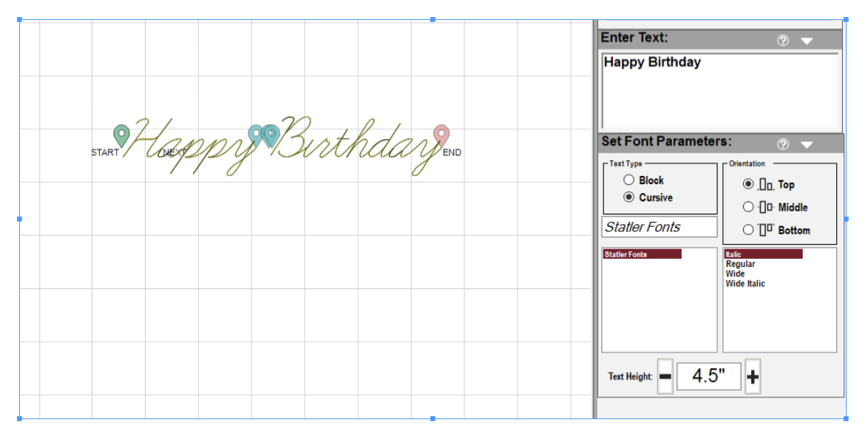
Task: Decrease text height with minus button
Action: point(665,377)
